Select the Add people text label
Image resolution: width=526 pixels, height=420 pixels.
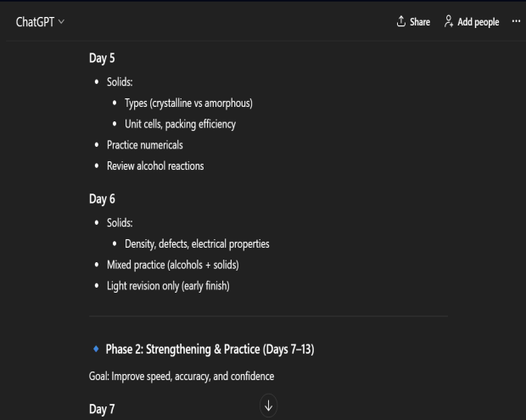pos(478,22)
